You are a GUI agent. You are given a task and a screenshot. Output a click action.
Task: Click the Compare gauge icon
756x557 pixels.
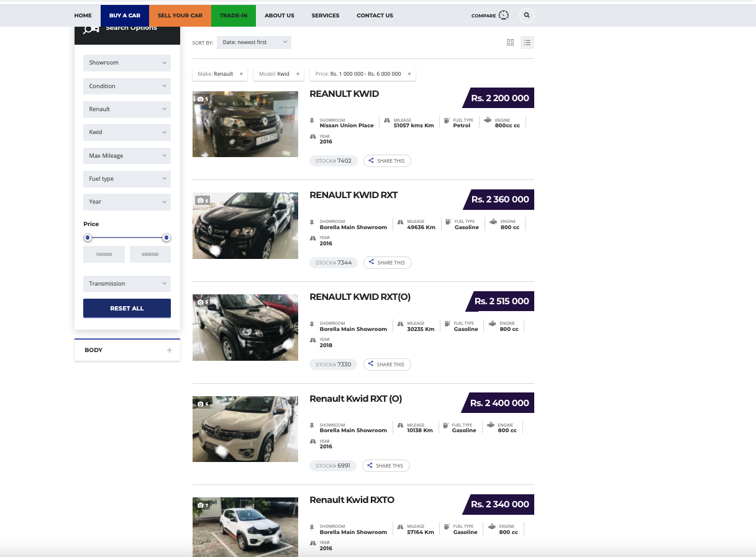(504, 16)
